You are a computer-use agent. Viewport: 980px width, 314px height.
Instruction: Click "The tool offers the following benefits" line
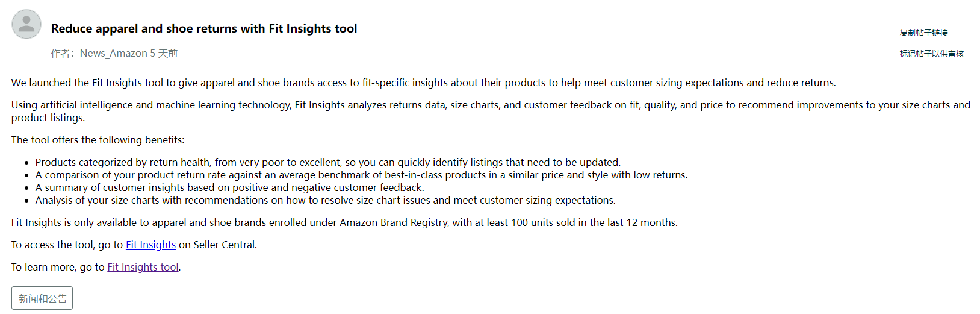[98, 140]
